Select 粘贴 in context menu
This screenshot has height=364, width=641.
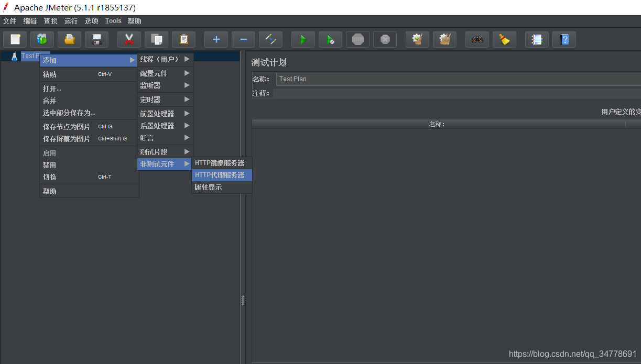[x=89, y=74]
